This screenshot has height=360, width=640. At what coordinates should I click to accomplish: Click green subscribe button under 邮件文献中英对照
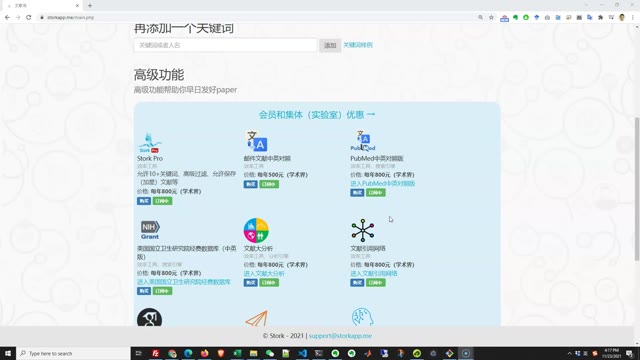coord(269,184)
